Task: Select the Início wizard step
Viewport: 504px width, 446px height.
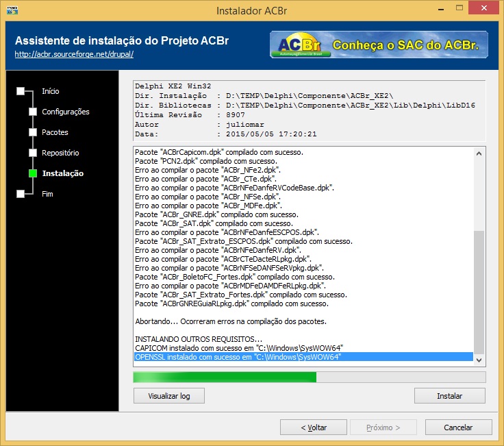Action: (x=51, y=91)
